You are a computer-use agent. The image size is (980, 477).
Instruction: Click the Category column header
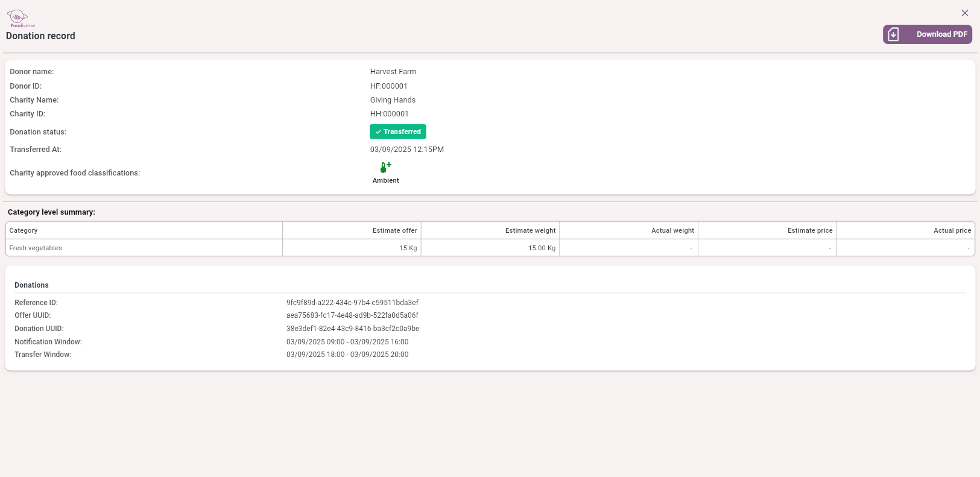[x=24, y=230]
